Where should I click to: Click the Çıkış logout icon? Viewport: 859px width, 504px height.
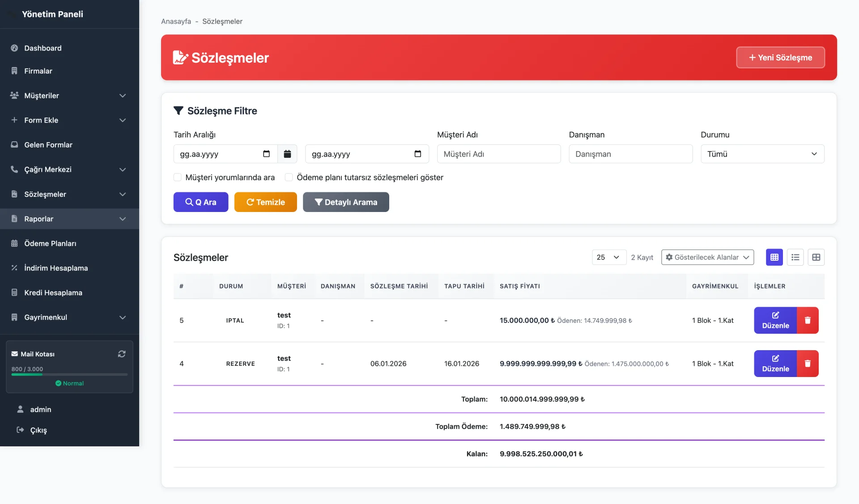(x=20, y=430)
